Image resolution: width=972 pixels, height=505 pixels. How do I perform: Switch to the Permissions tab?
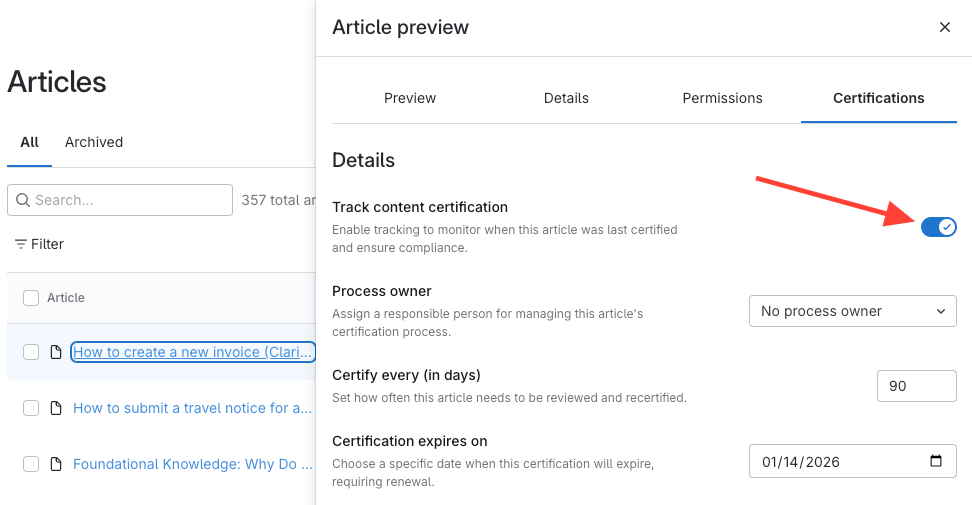(722, 98)
